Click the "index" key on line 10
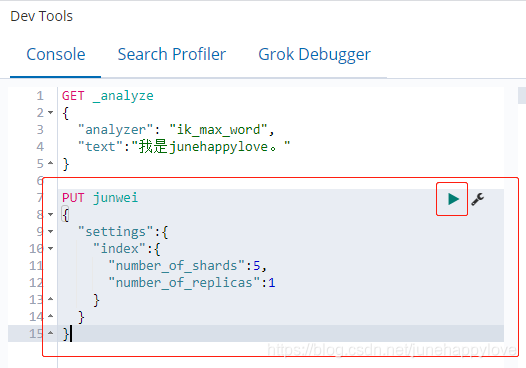This screenshot has width=526, height=368. (x=119, y=249)
